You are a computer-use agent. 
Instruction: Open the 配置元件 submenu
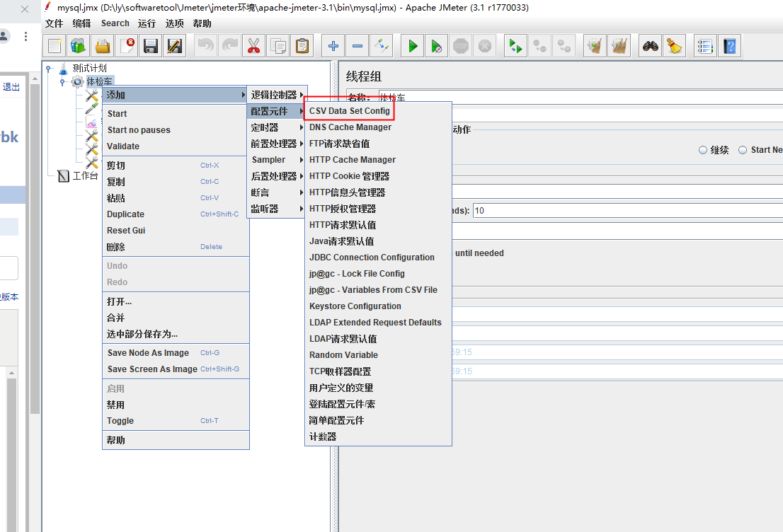click(277, 111)
